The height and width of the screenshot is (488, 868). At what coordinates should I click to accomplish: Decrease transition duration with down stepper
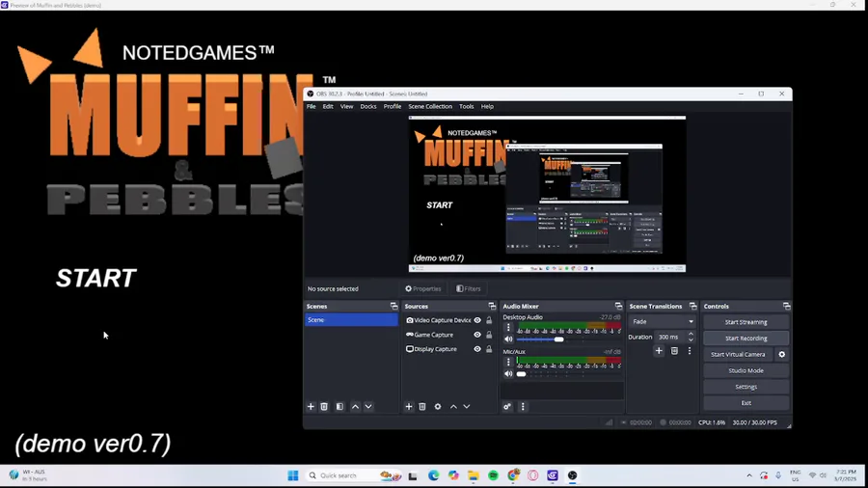[x=691, y=339]
